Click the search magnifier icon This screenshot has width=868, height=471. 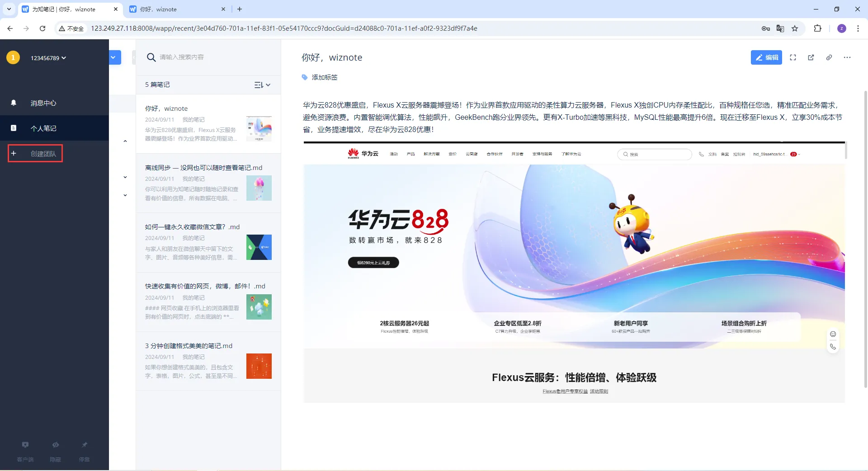(x=151, y=57)
